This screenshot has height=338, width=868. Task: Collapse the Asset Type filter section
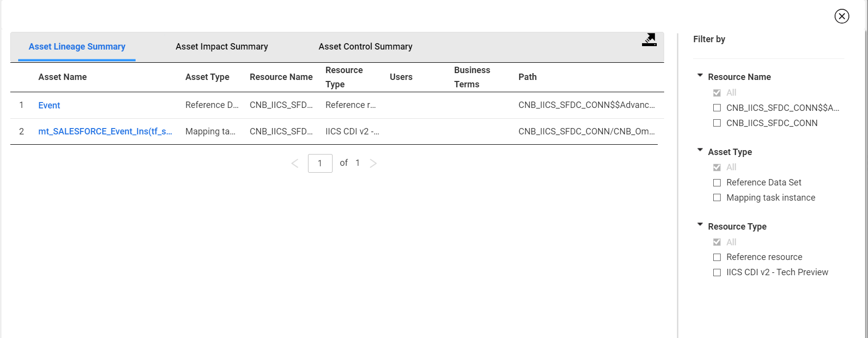point(700,150)
